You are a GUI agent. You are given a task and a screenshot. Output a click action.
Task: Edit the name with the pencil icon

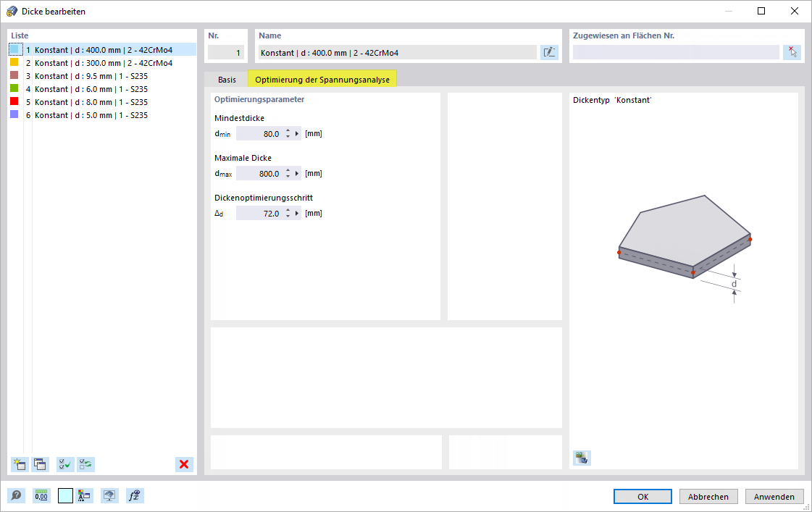(x=549, y=52)
